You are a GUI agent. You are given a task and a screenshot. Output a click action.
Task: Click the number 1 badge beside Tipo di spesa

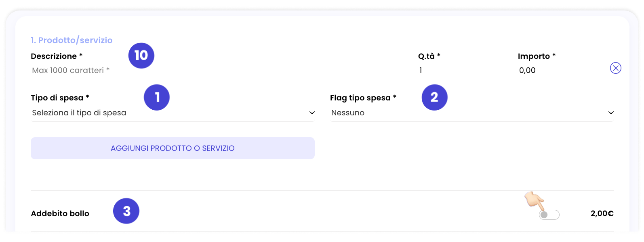(x=157, y=97)
